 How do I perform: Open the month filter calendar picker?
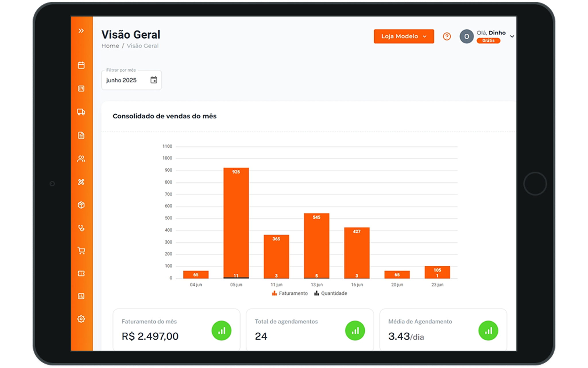click(154, 80)
